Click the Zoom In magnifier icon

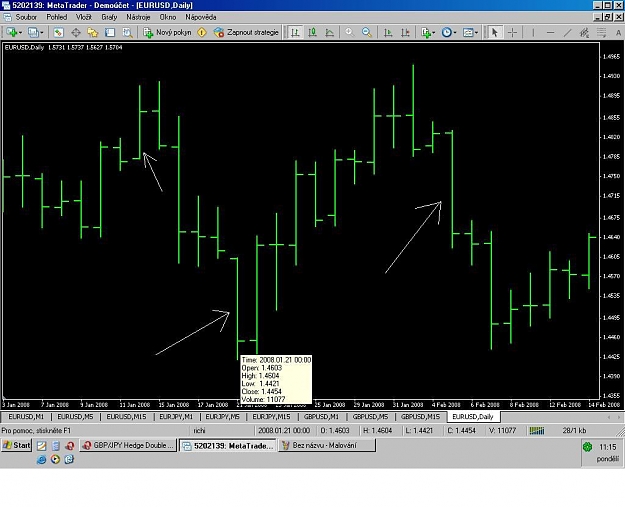click(350, 32)
